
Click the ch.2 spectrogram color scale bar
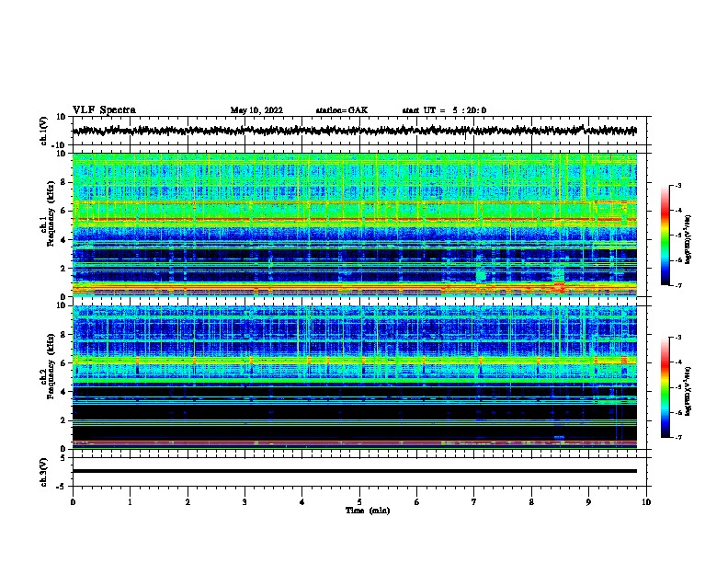tap(665, 387)
